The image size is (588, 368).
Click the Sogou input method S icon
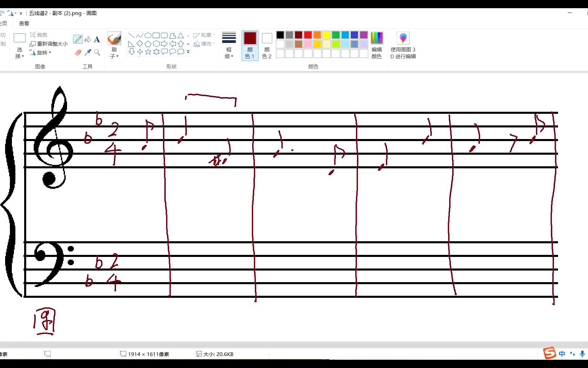point(549,353)
